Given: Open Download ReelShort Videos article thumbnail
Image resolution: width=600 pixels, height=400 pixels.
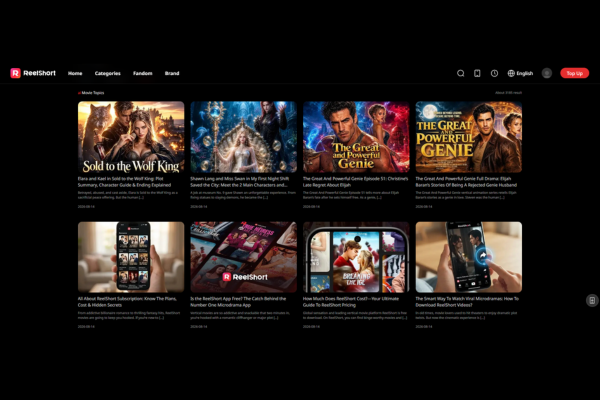Looking at the screenshot, I should tap(468, 257).
